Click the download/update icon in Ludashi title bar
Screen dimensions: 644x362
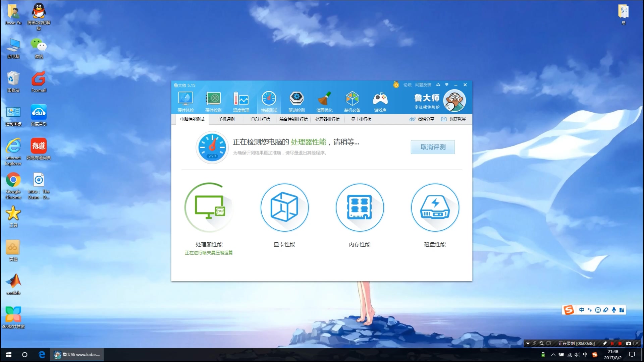click(x=438, y=85)
